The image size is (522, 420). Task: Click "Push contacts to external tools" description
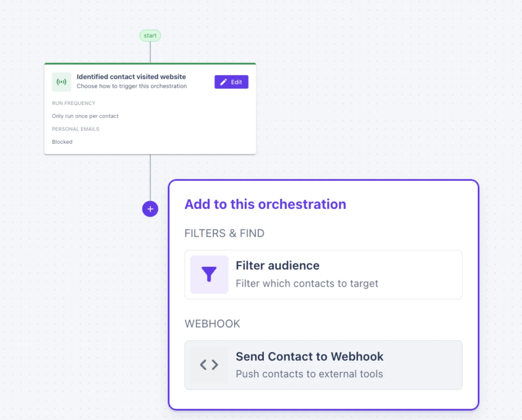pyautogui.click(x=309, y=374)
